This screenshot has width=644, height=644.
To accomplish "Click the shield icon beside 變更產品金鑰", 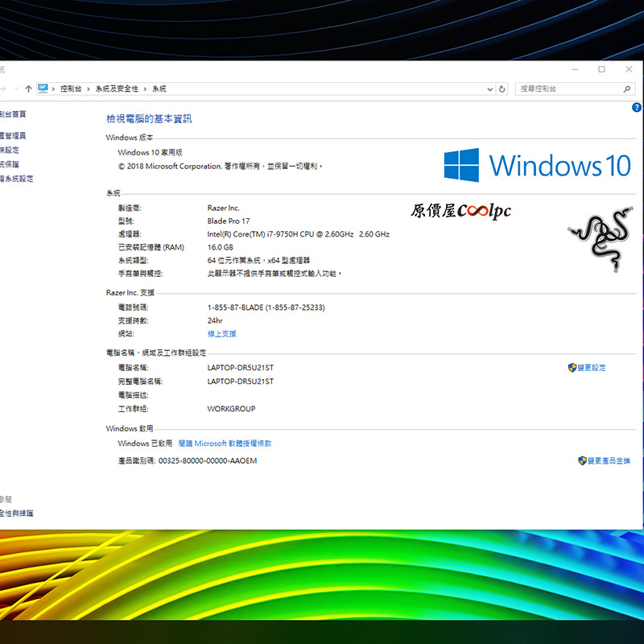I will 582,461.
